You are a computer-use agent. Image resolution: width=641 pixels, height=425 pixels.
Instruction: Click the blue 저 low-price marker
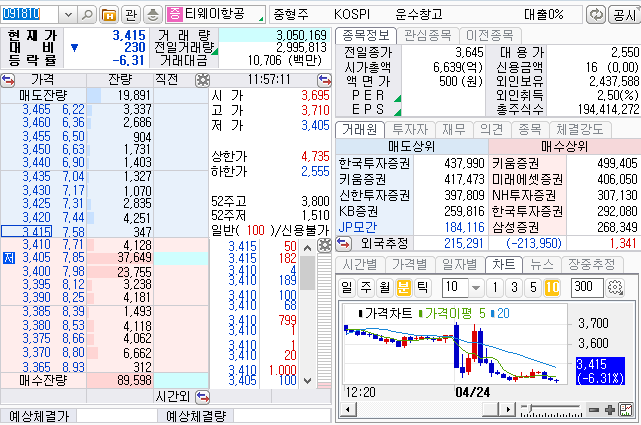tap(9, 258)
